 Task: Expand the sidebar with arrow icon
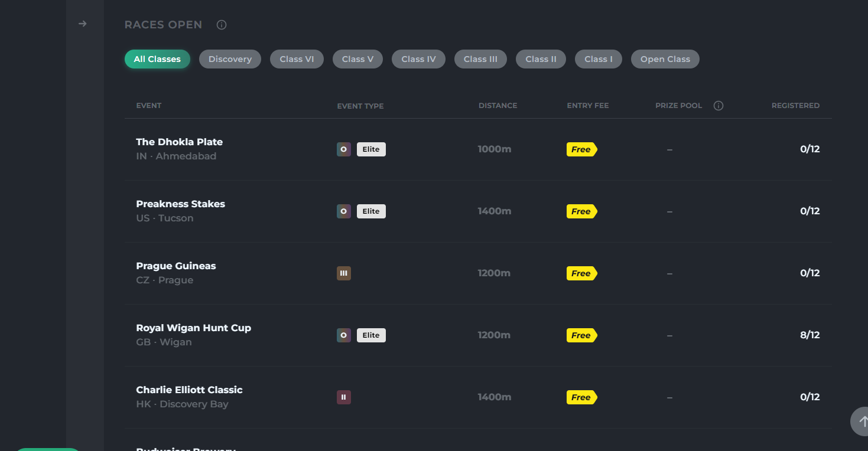pyautogui.click(x=83, y=24)
